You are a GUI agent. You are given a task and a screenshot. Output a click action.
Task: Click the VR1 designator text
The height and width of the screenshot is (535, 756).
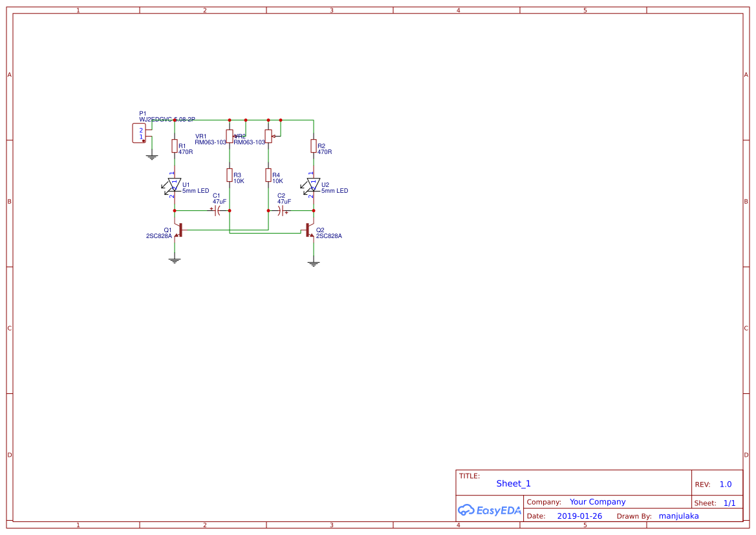pyautogui.click(x=200, y=136)
